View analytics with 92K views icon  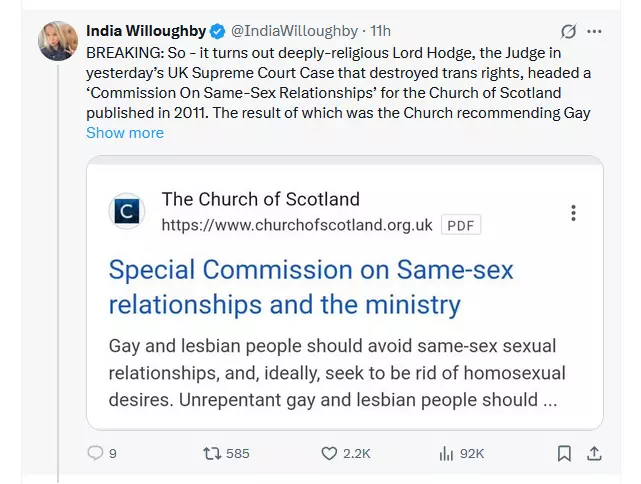pyautogui.click(x=446, y=453)
